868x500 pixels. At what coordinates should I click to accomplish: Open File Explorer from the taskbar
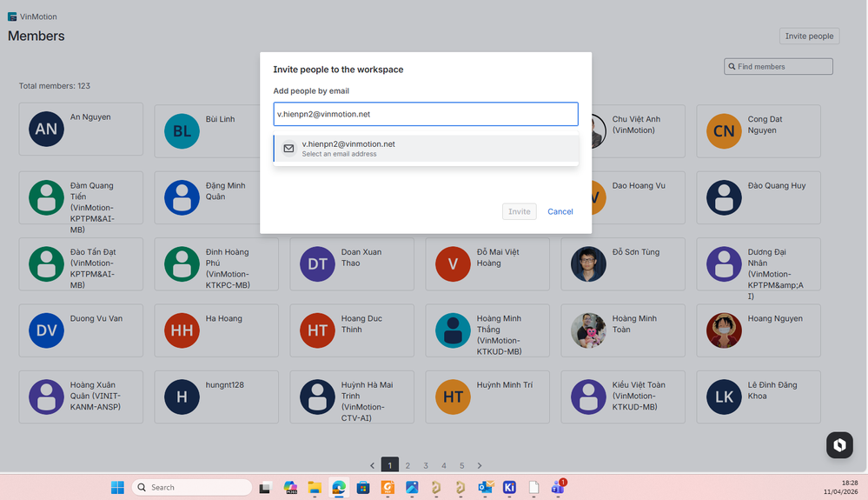(x=315, y=487)
